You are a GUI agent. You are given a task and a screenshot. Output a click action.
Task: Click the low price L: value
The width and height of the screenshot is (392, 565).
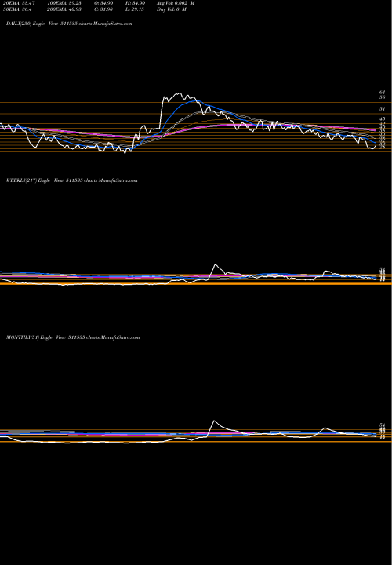[x=135, y=9]
